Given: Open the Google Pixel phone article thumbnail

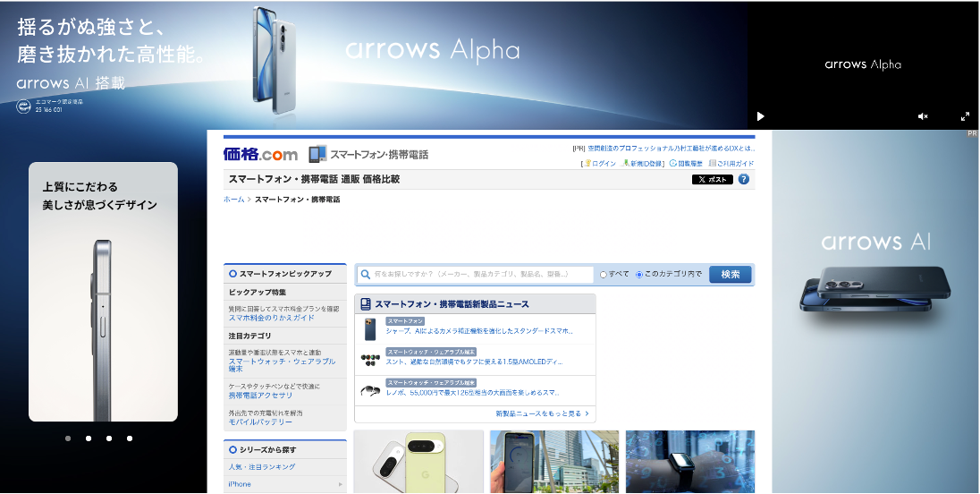Looking at the screenshot, I should tap(418, 461).
